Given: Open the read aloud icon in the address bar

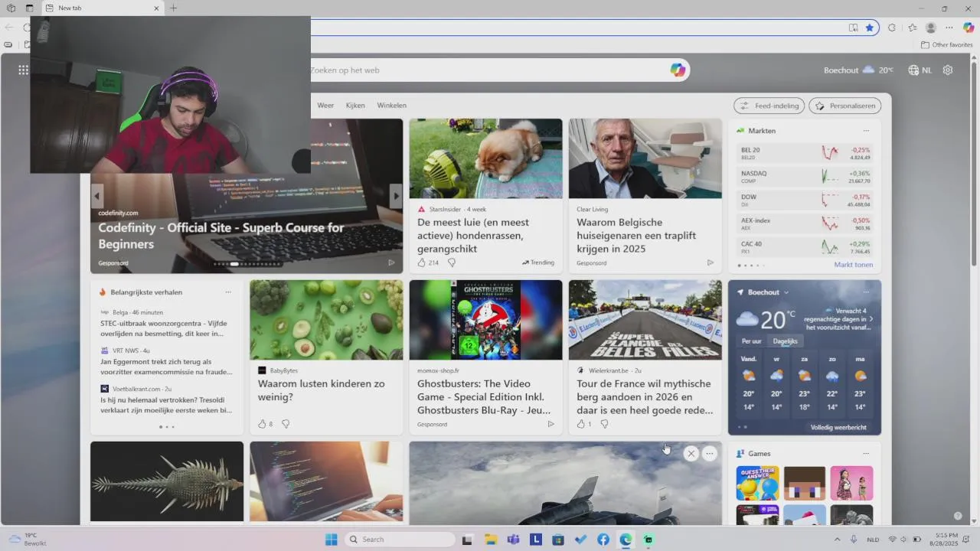Looking at the screenshot, I should coord(853,28).
